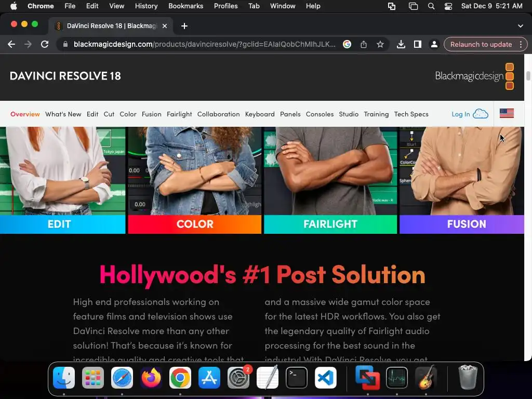This screenshot has width=532, height=399.
Task: Bookmark this page with the star icon
Action: tap(380, 45)
